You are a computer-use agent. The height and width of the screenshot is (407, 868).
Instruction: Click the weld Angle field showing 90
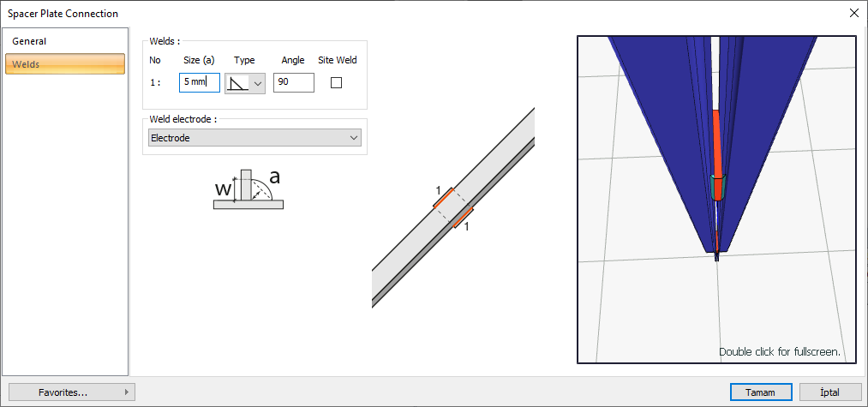coord(294,82)
